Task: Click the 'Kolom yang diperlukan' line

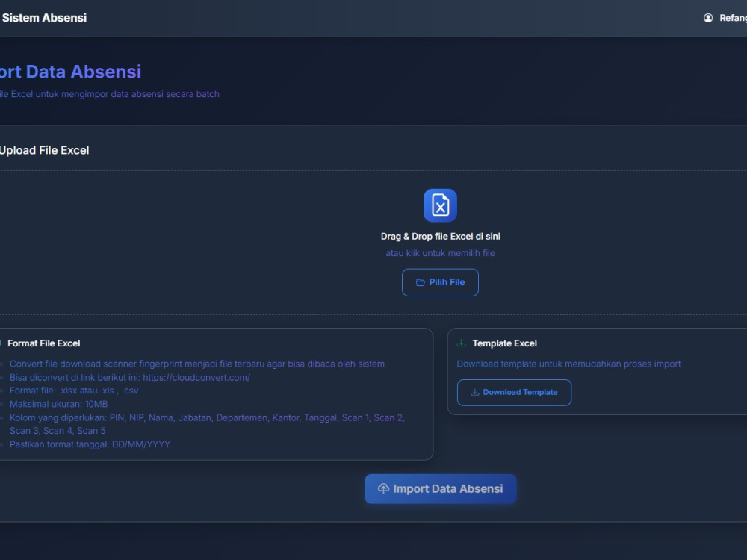Action: coord(207,424)
